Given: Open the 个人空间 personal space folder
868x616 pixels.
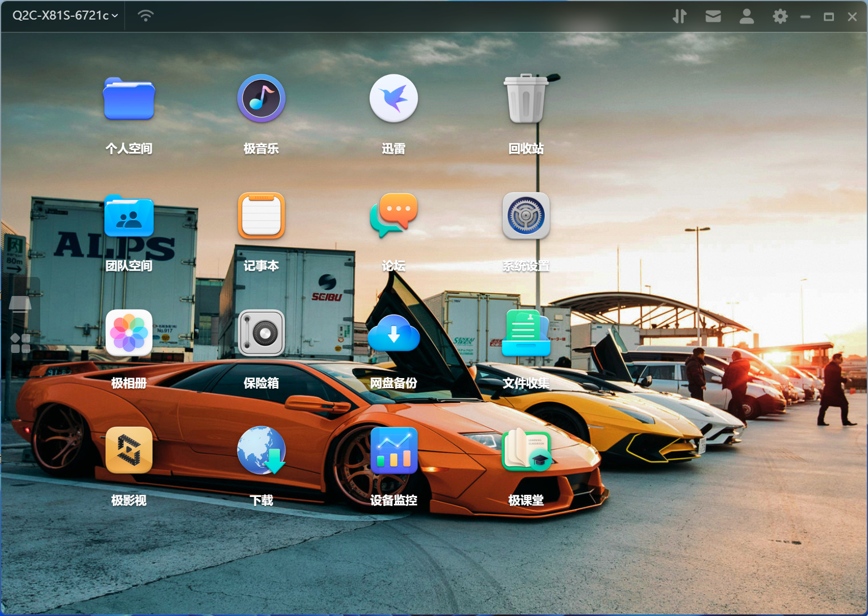Looking at the screenshot, I should point(128,99).
